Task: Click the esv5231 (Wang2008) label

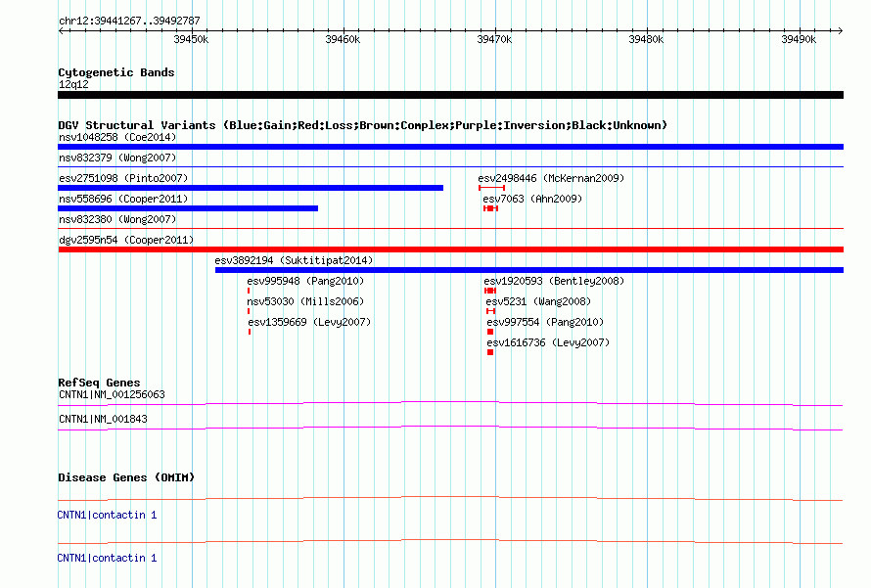Action: tap(538, 301)
